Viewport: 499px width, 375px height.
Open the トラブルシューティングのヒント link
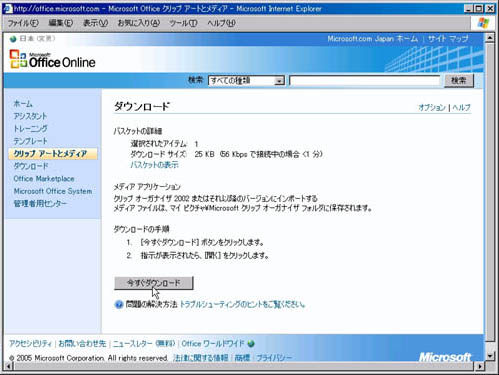pos(242,304)
